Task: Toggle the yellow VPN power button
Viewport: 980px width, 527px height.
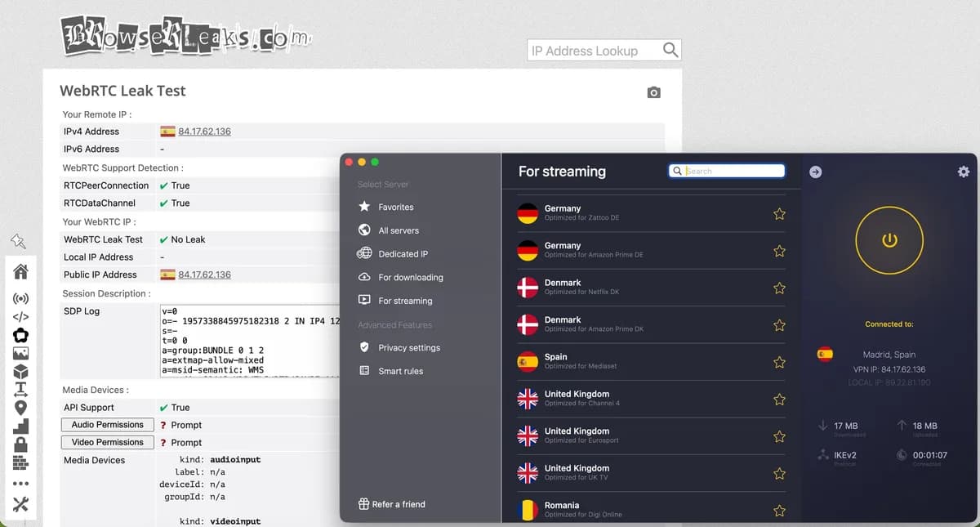Action: (889, 240)
